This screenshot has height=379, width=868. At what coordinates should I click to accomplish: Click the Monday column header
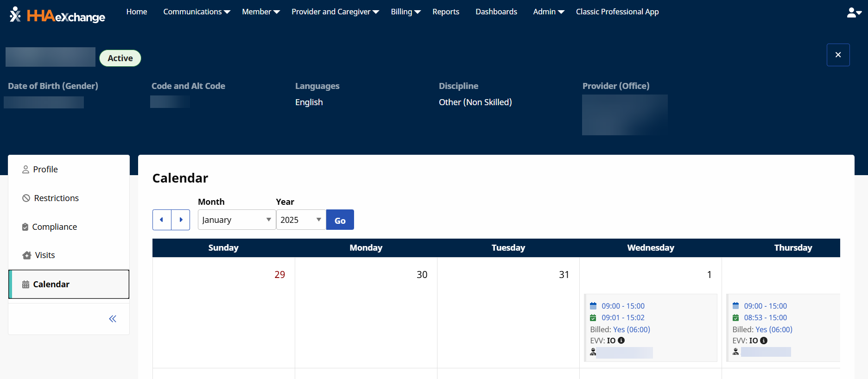[366, 248]
